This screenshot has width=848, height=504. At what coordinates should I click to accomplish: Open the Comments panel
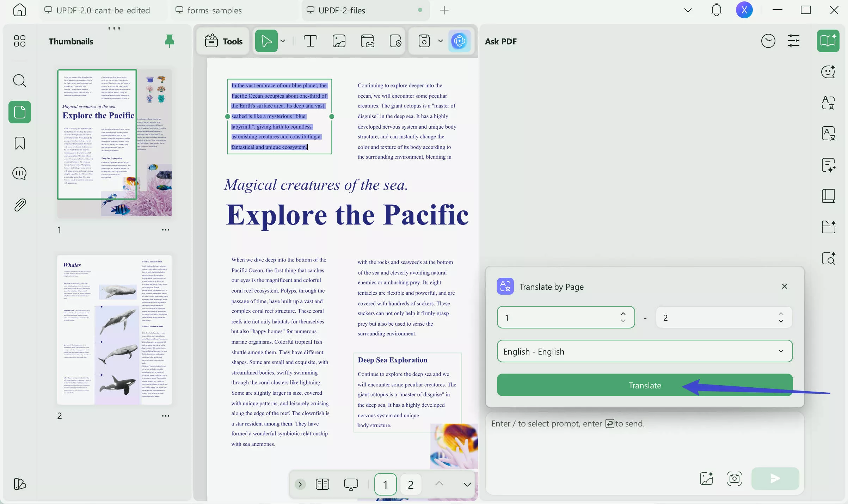[19, 173]
